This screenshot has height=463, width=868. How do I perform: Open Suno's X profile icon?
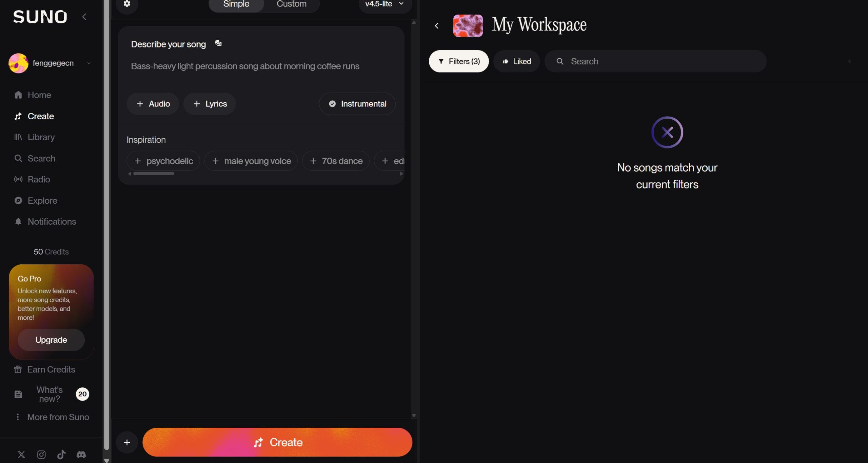pos(21,455)
